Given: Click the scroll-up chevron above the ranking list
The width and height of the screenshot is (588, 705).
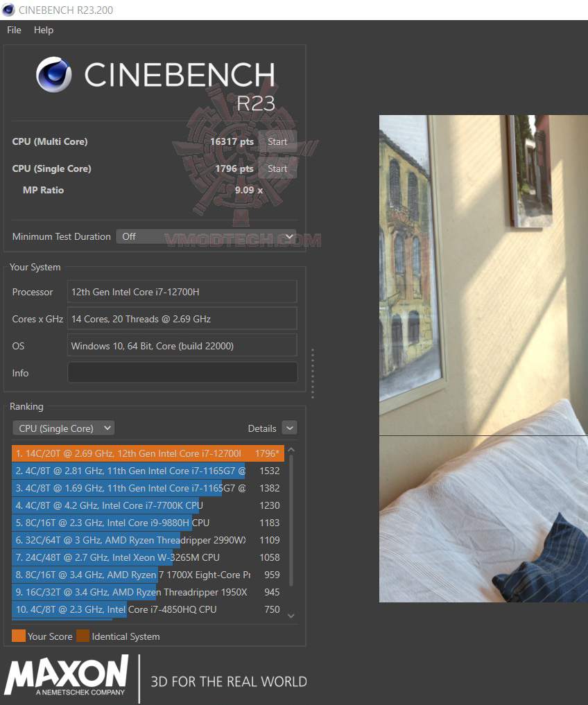Looking at the screenshot, I should (x=291, y=450).
